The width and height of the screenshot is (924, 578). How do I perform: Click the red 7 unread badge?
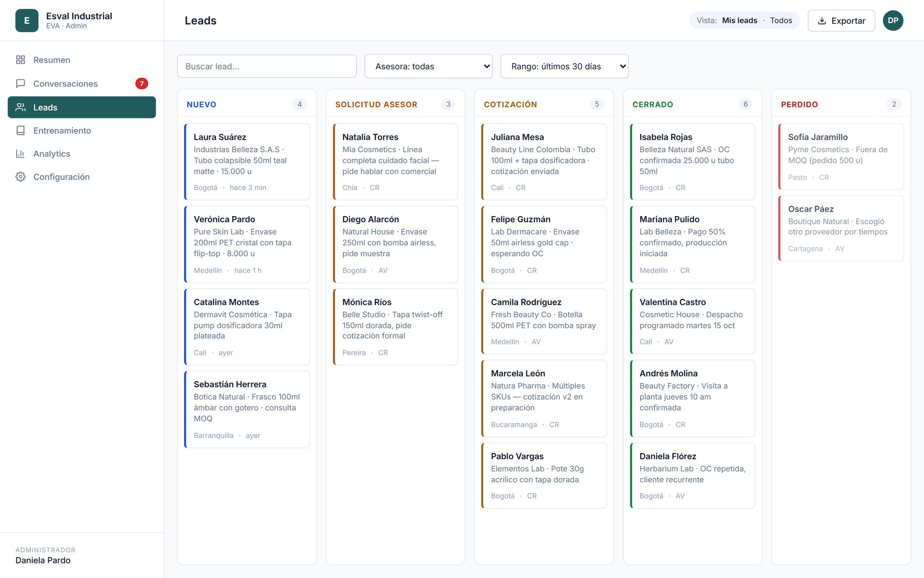tap(141, 83)
